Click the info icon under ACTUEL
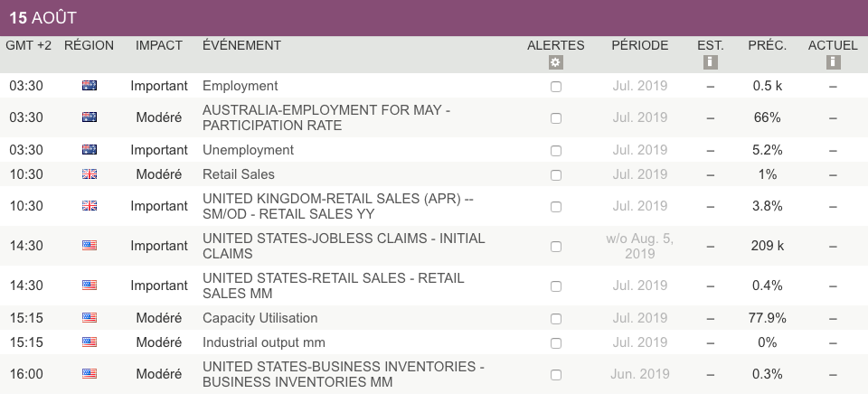The width and height of the screenshot is (868, 412). (x=833, y=62)
